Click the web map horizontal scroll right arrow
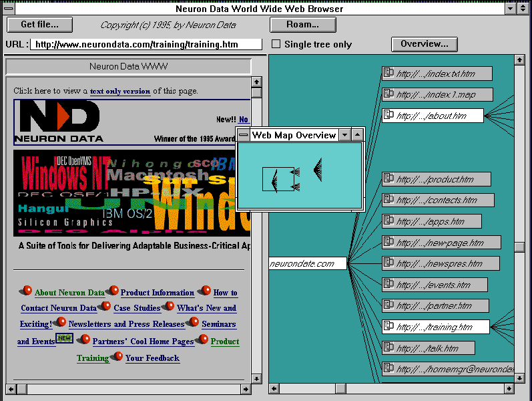 [509, 388]
